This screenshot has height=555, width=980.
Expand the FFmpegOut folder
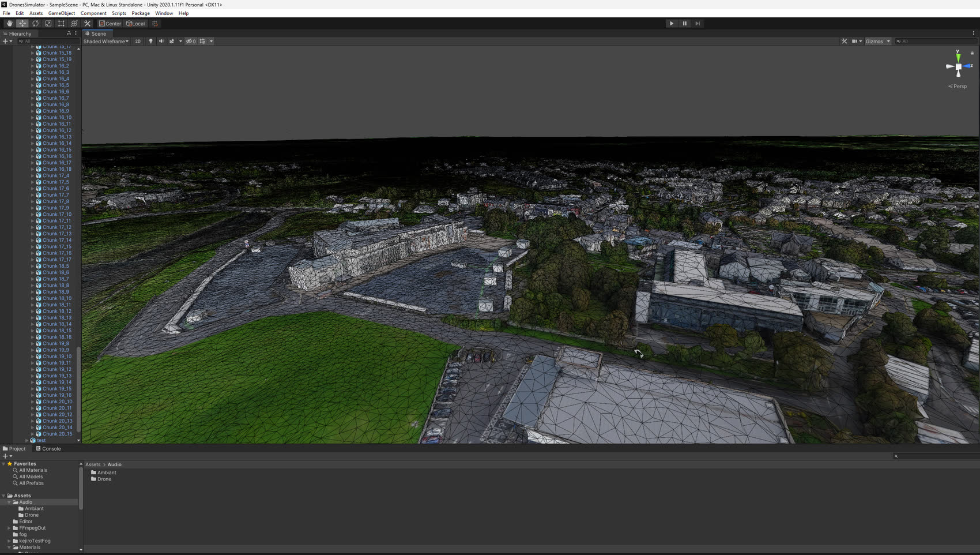coord(9,528)
